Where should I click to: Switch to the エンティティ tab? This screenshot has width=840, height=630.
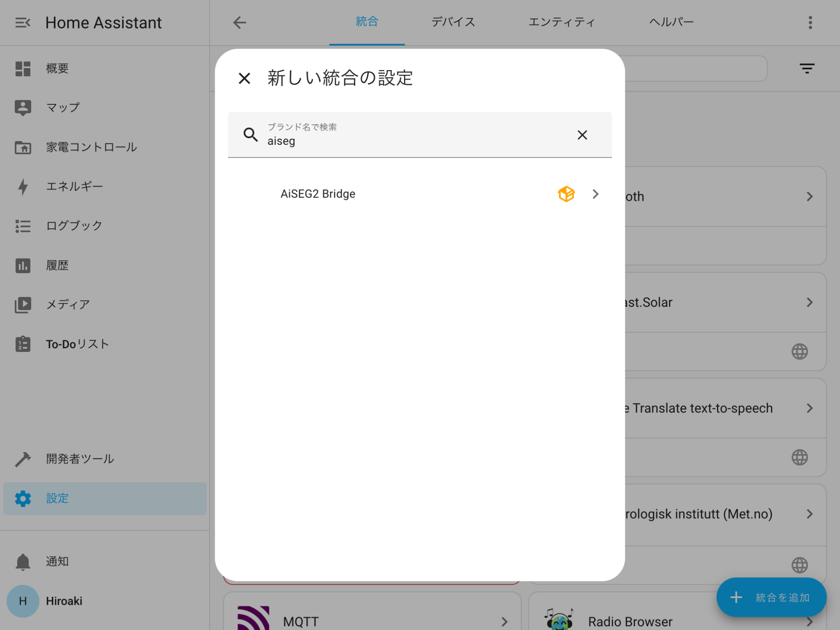coord(562,22)
